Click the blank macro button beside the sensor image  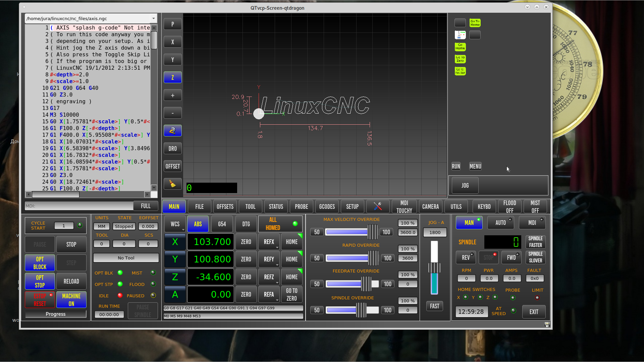(475, 35)
